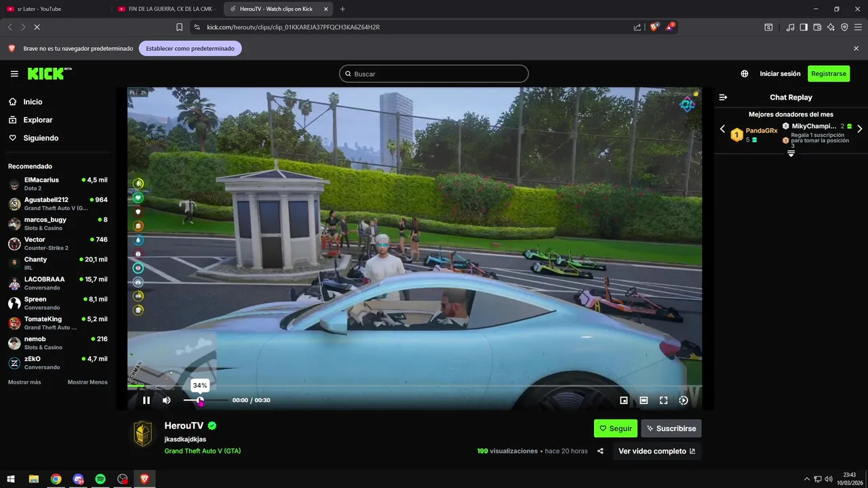The image size is (868, 488).
Task: Select PandaGRx top donor
Action: click(x=753, y=134)
